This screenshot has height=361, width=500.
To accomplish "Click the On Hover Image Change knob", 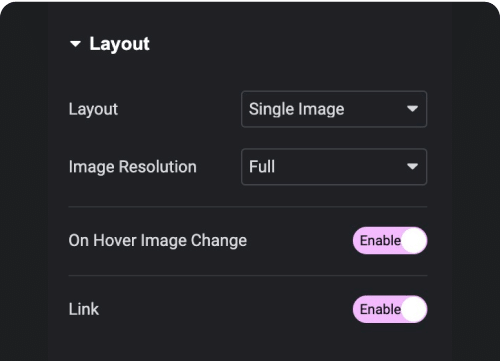I will point(414,240).
